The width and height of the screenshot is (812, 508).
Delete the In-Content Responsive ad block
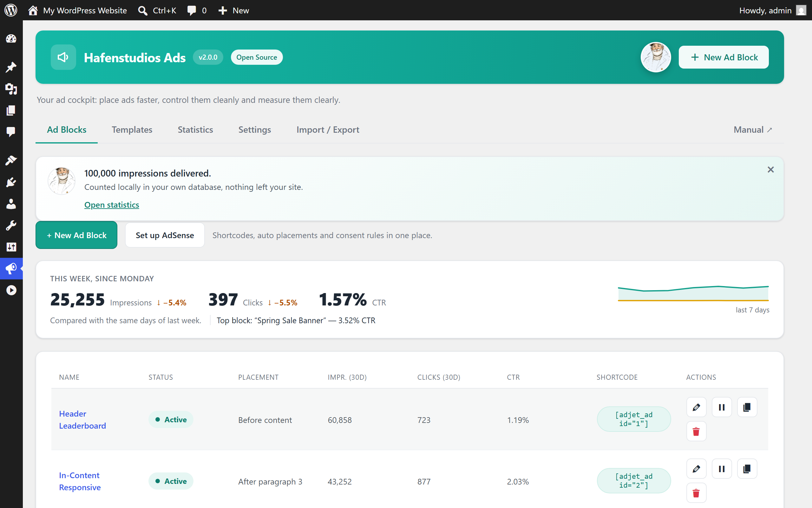[696, 493]
